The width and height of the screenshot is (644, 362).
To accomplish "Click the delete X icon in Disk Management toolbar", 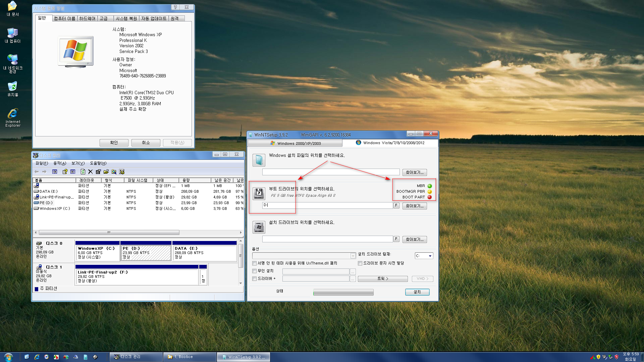I will tap(90, 172).
